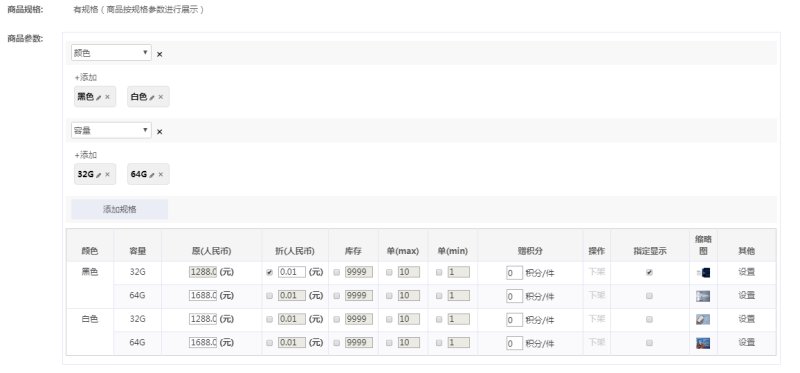Edit the 白色 tag using pencil icon
800x373 pixels.
click(x=152, y=97)
